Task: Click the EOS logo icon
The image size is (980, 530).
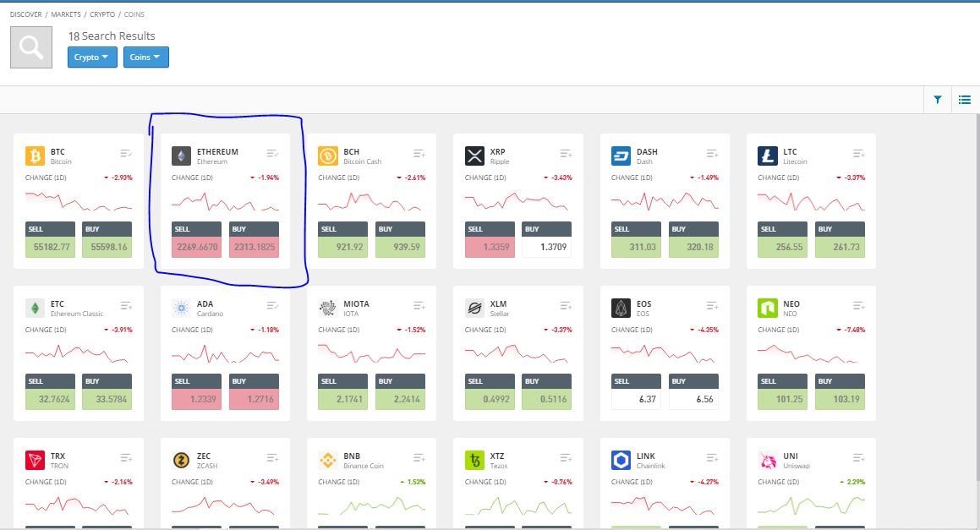Action: 621,309
